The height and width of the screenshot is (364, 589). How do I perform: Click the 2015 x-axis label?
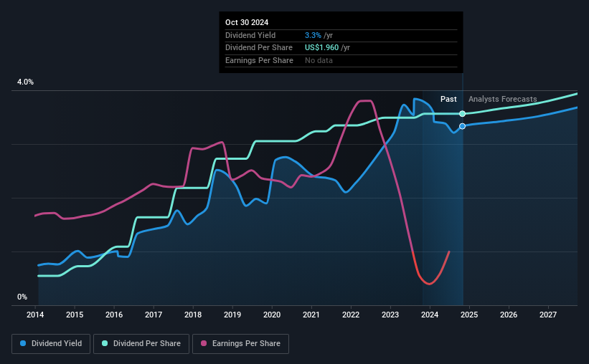[75, 315]
